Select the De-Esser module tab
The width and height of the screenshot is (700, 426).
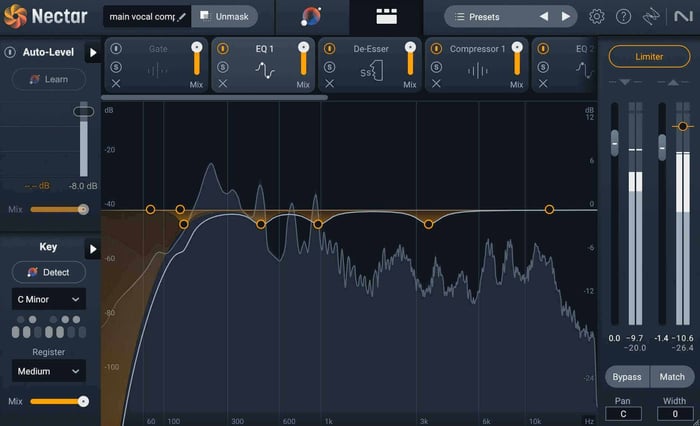pos(370,65)
